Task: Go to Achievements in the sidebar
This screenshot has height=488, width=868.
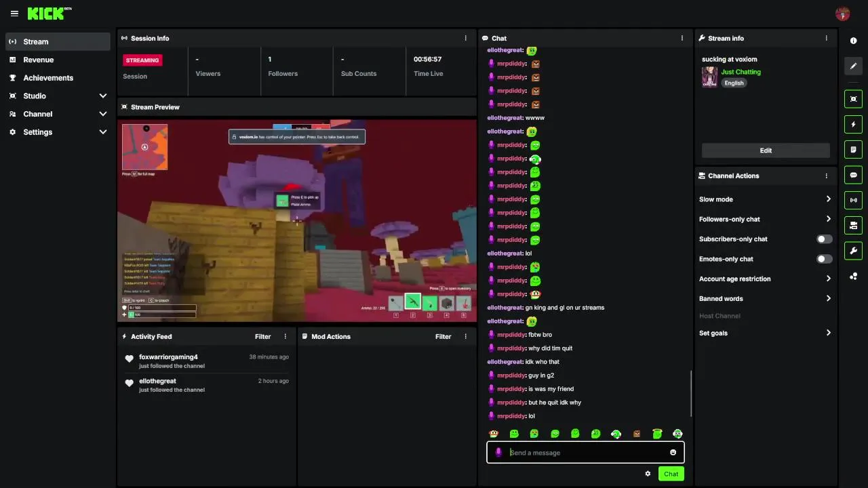Action: pyautogui.click(x=58, y=78)
